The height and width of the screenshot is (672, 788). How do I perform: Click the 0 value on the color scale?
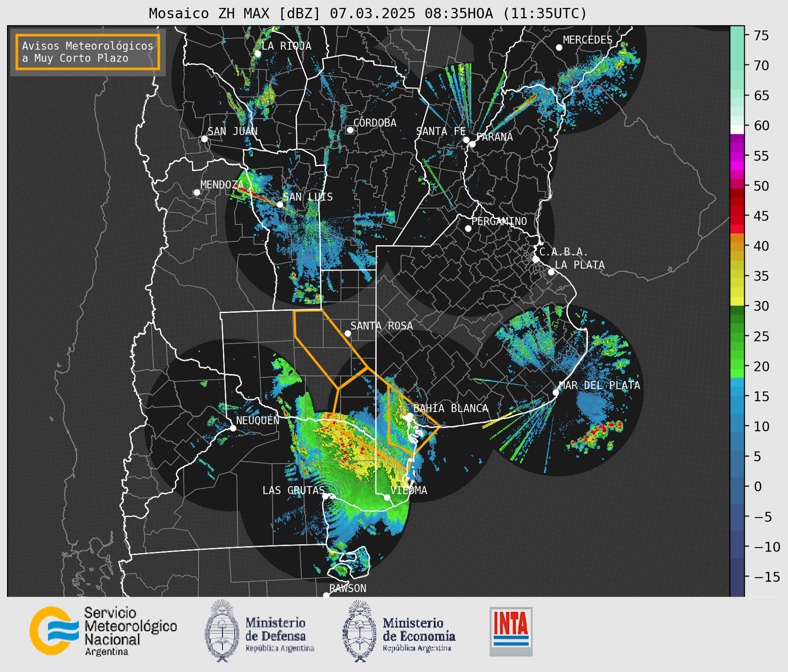(x=757, y=487)
